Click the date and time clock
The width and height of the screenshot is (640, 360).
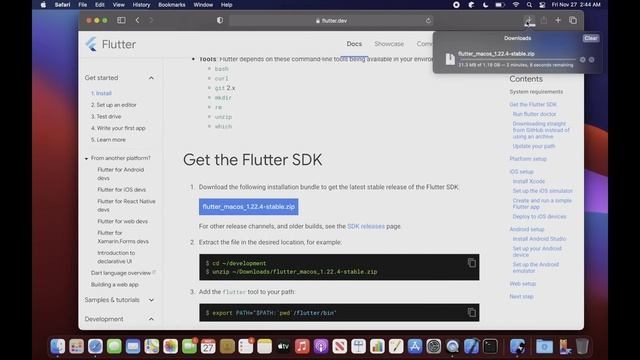pyautogui.click(x=576, y=5)
